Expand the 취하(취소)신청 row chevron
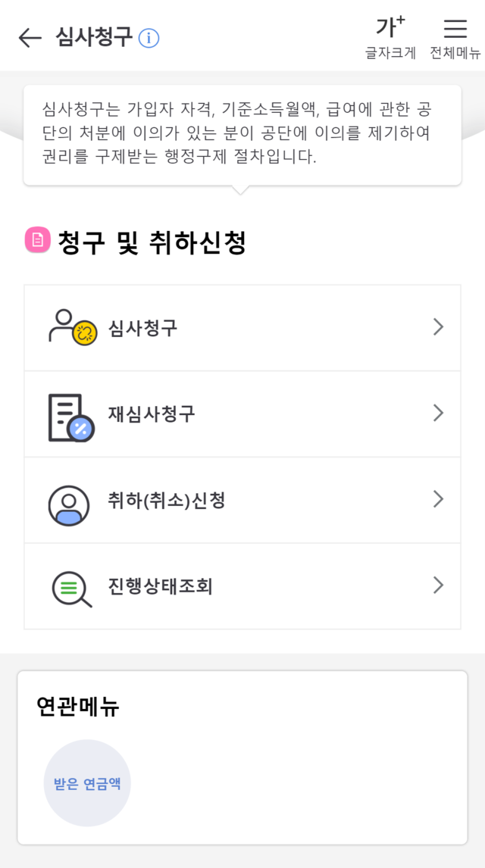The height and width of the screenshot is (868, 485). click(x=438, y=499)
